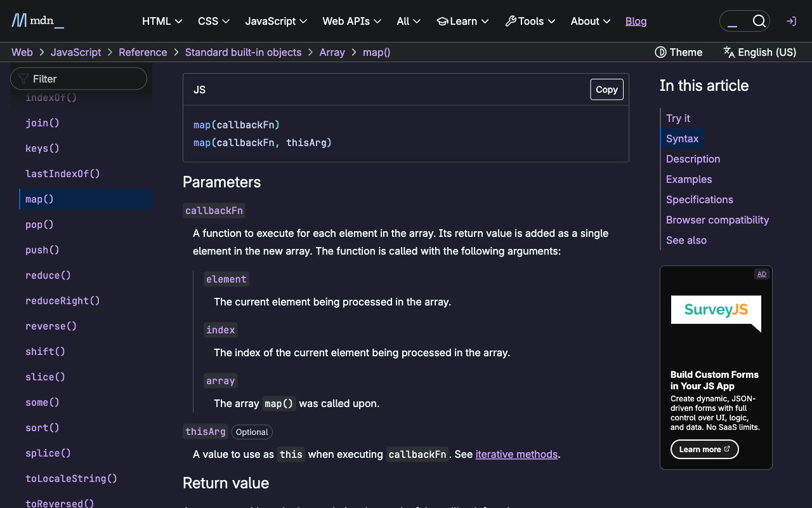Click the map() breadcrumb

click(376, 52)
